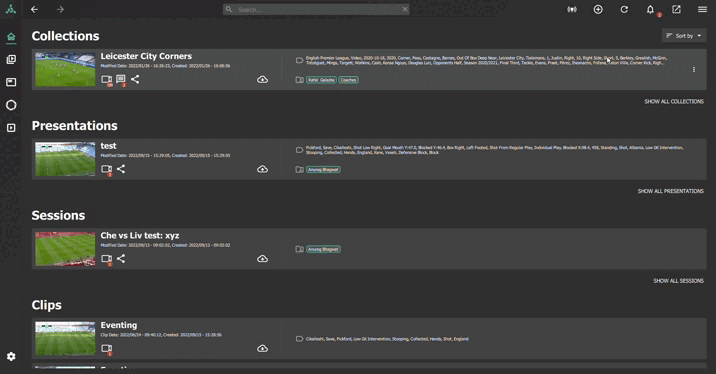Share the Che vs Liv session
Image resolution: width=716 pixels, height=374 pixels.
click(121, 258)
